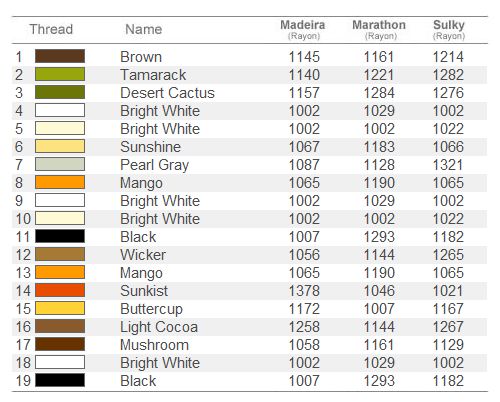Click the Pearl Gray color swatch
This screenshot has width=500, height=402.
click(60, 164)
